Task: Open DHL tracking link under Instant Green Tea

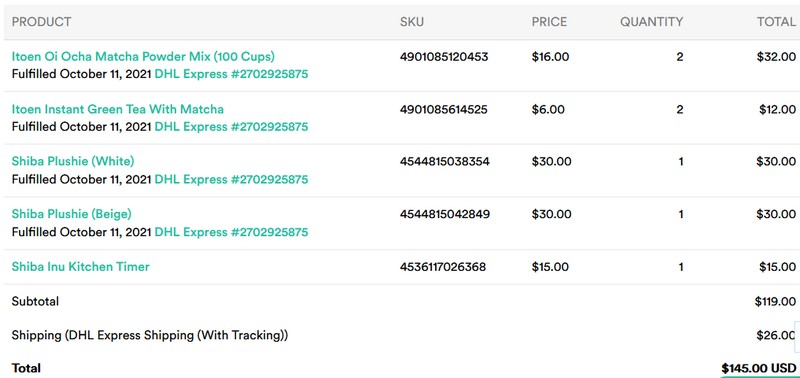Action: click(x=231, y=127)
